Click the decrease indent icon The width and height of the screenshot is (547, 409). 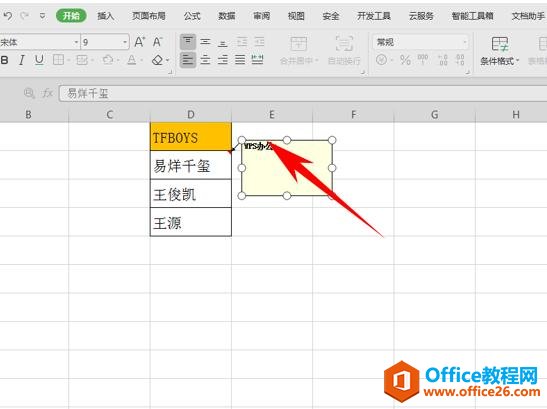pos(242,42)
